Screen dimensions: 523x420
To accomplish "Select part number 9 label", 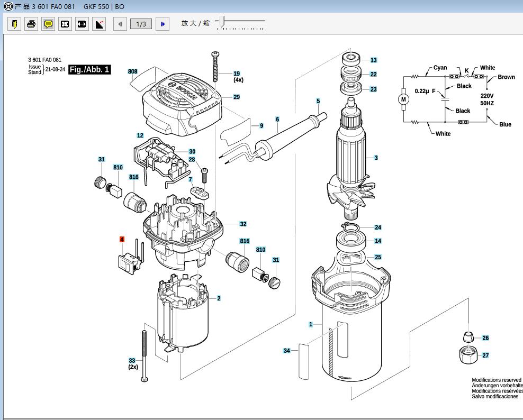I will [x=261, y=126].
